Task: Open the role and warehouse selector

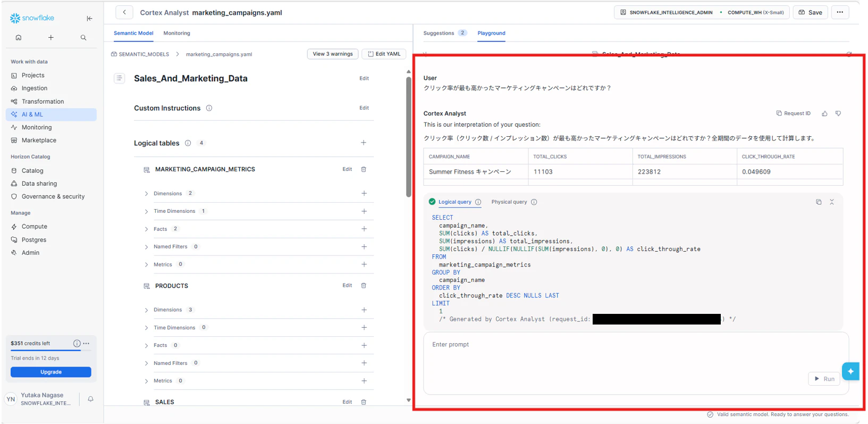Action: [702, 12]
